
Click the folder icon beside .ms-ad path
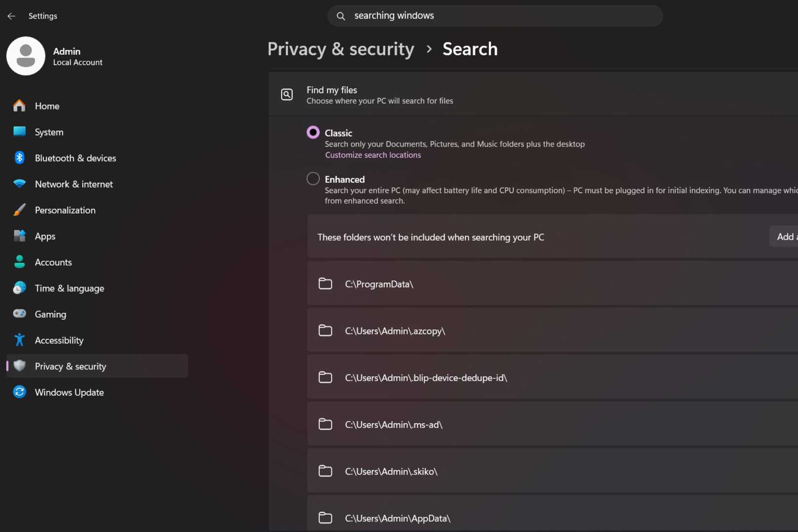pyautogui.click(x=325, y=424)
